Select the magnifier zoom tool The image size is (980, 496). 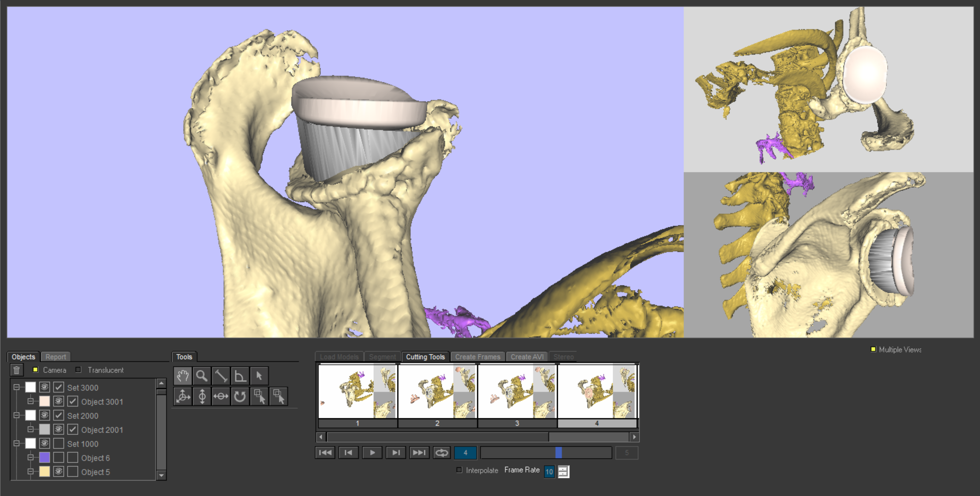pos(202,376)
